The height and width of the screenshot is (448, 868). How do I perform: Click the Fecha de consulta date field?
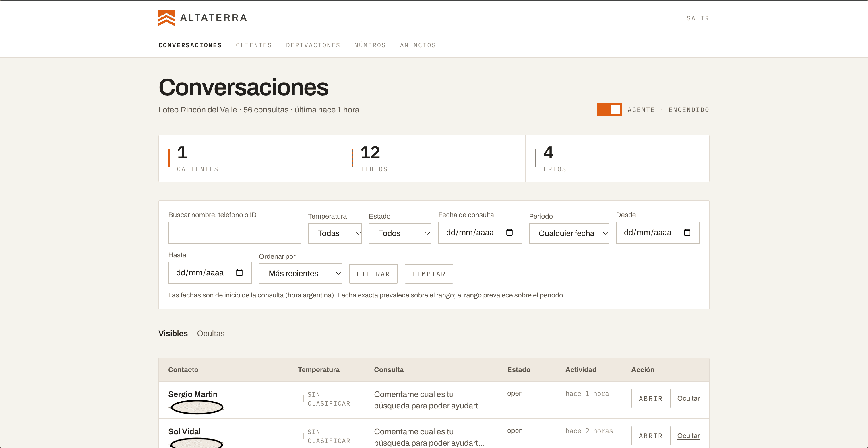tap(480, 233)
